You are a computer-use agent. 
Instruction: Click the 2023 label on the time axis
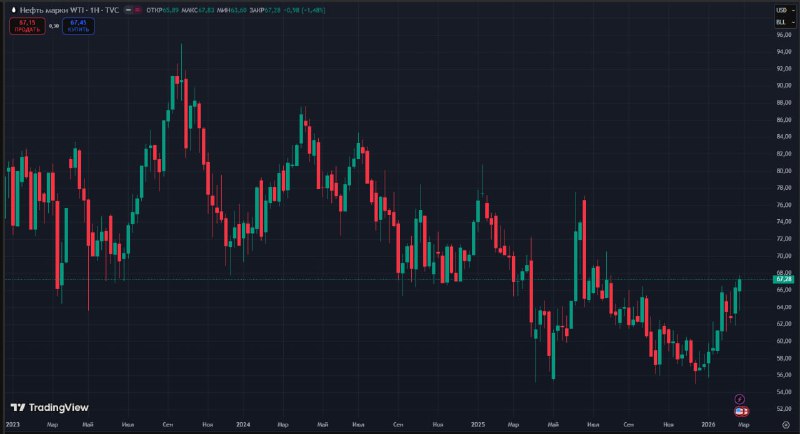tap(12, 425)
